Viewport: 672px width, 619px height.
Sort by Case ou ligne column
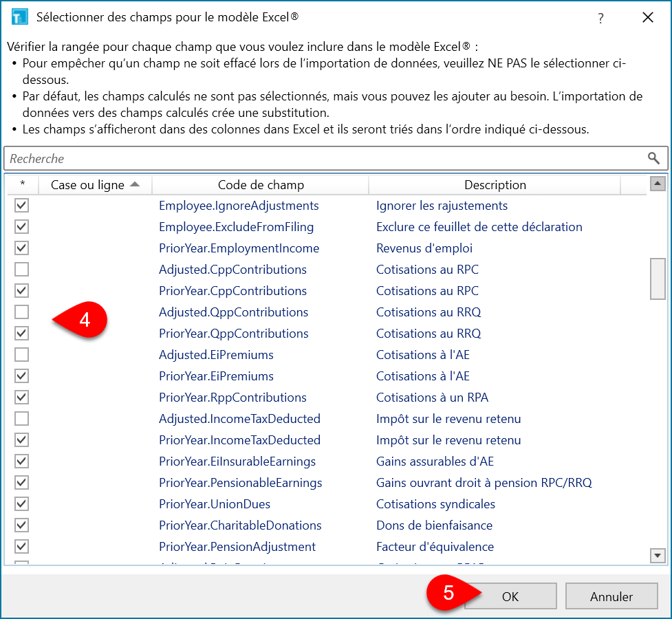tap(95, 185)
